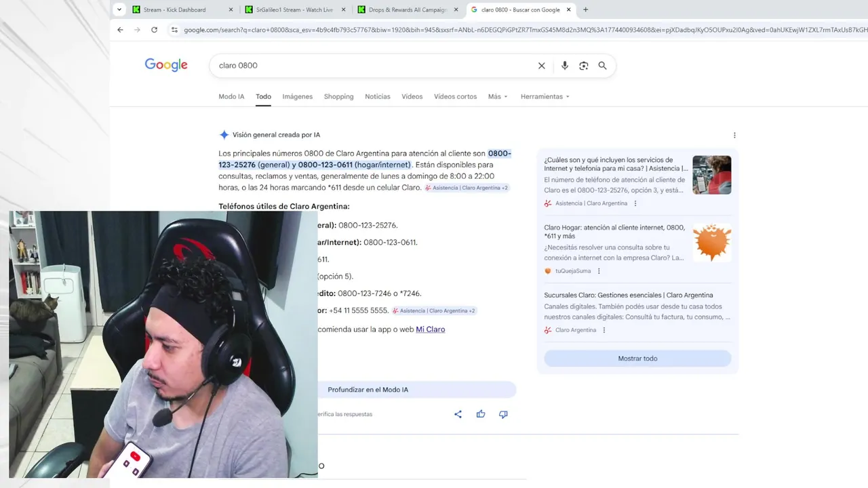Open Shopping results tab
This screenshot has height=488, width=868.
coord(338,96)
